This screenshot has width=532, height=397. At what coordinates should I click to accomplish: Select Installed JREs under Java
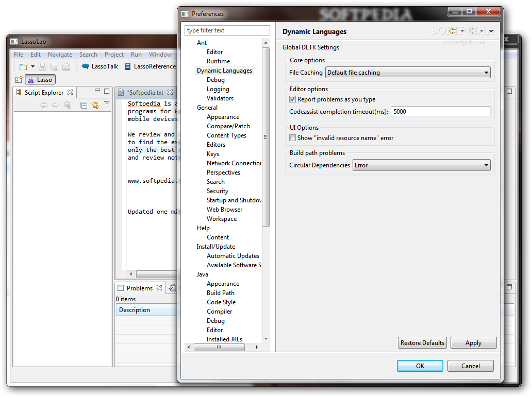pyautogui.click(x=224, y=339)
